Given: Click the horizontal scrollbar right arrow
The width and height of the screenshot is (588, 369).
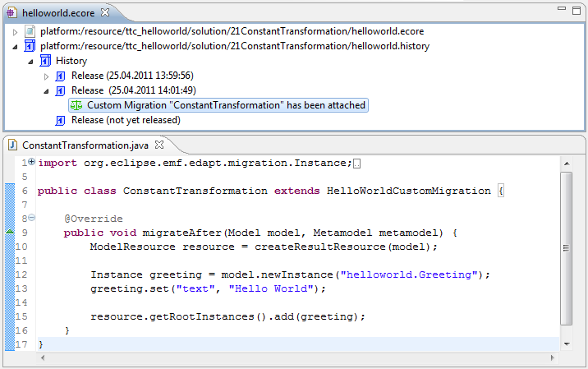Looking at the screenshot, I should (553, 357).
